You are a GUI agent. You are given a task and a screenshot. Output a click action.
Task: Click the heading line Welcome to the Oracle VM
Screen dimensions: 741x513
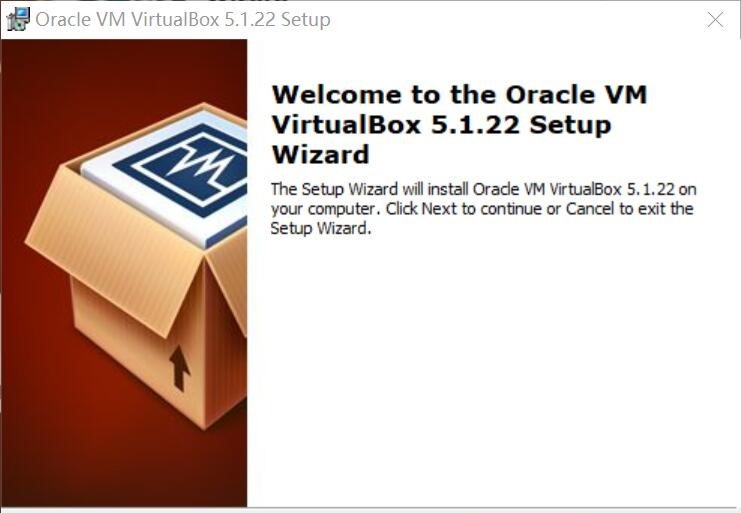[x=459, y=94]
